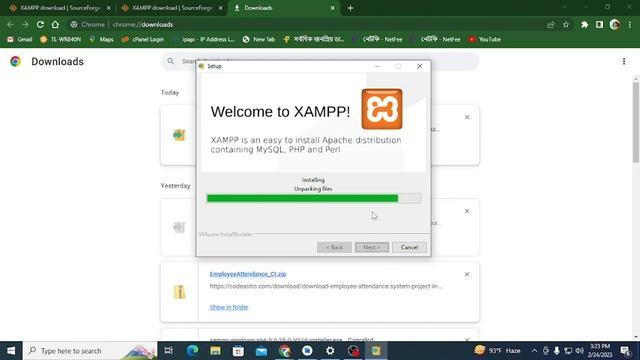This screenshot has width=640, height=360.
Task: Go to the Chrome home page
Action: point(55,24)
